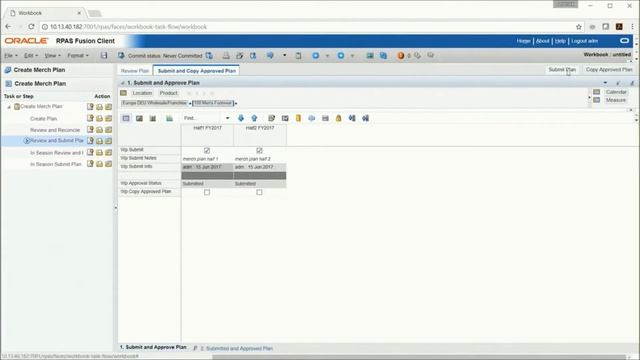Click the yellow highlight icon in grid toolbar
640x360 pixels.
point(298,118)
